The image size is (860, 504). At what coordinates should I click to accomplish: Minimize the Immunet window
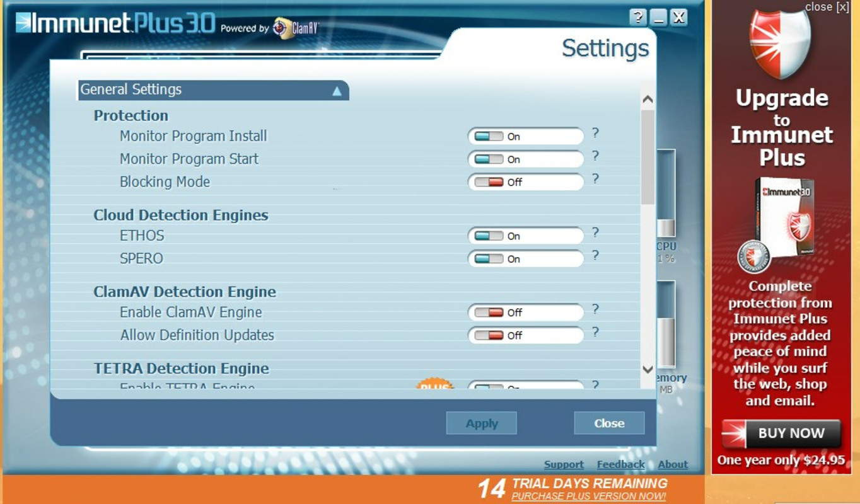click(658, 18)
